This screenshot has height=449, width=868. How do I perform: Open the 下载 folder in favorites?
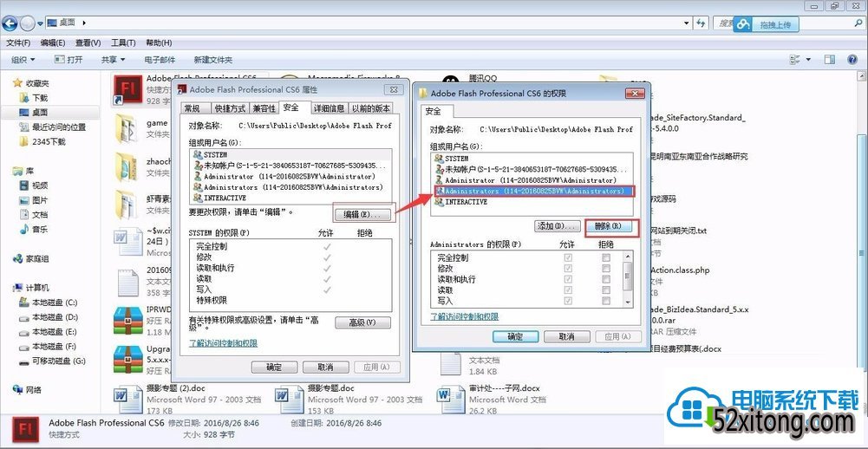40,98
